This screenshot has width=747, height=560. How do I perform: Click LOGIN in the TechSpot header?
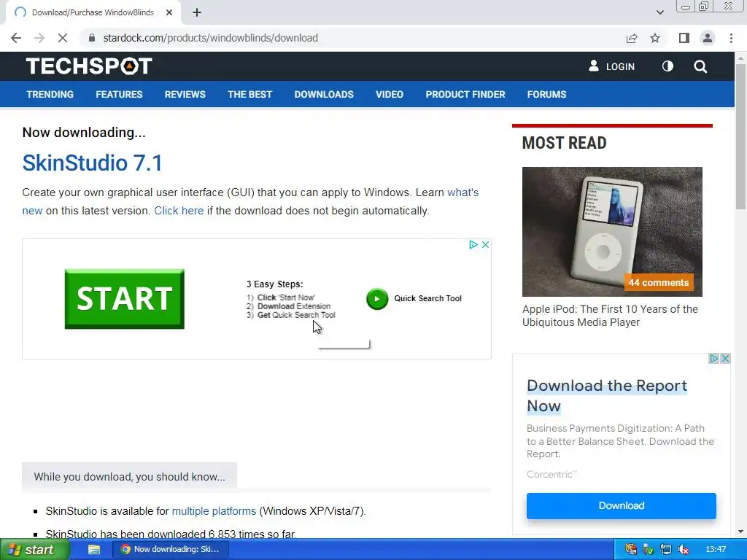point(612,66)
